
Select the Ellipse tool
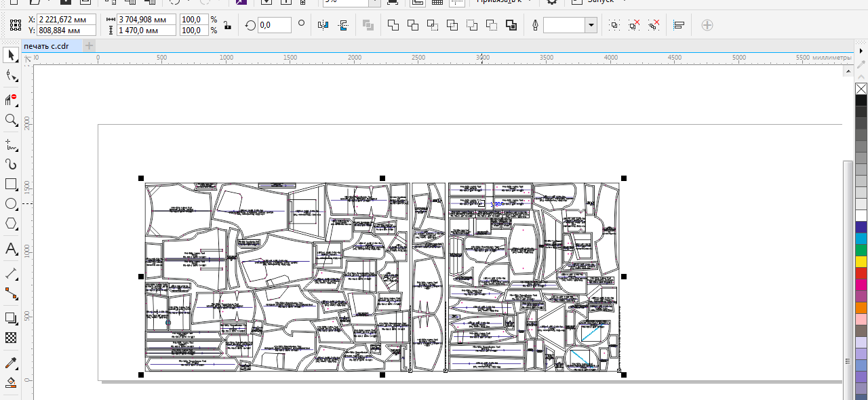(x=12, y=204)
